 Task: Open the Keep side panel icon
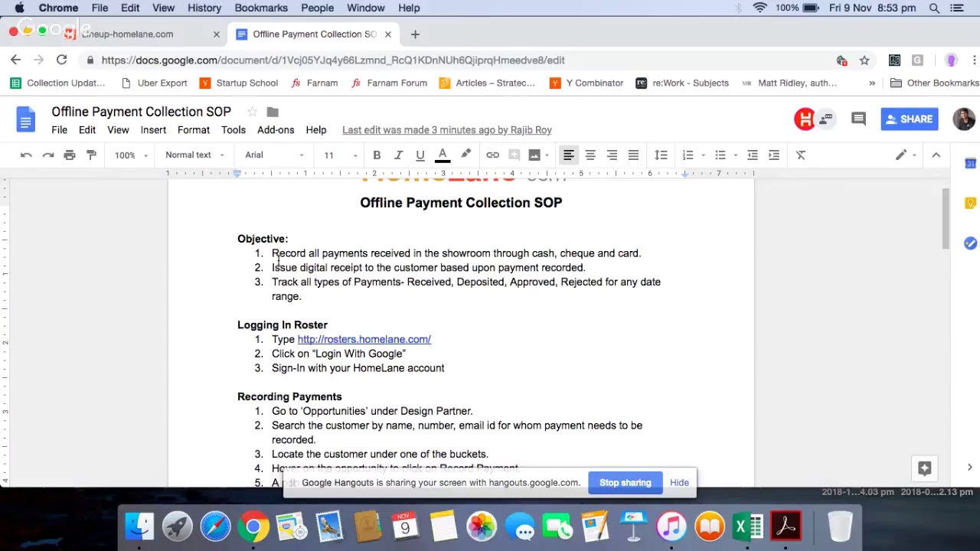coord(970,204)
